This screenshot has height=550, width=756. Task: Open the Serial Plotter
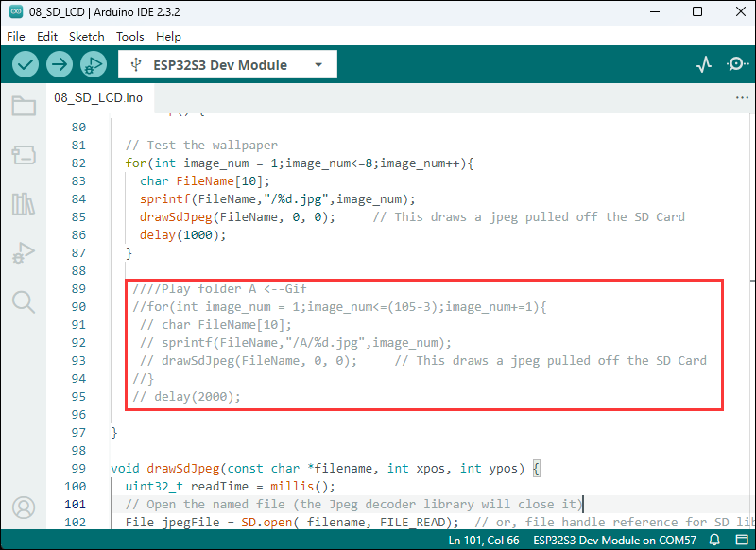click(x=704, y=64)
